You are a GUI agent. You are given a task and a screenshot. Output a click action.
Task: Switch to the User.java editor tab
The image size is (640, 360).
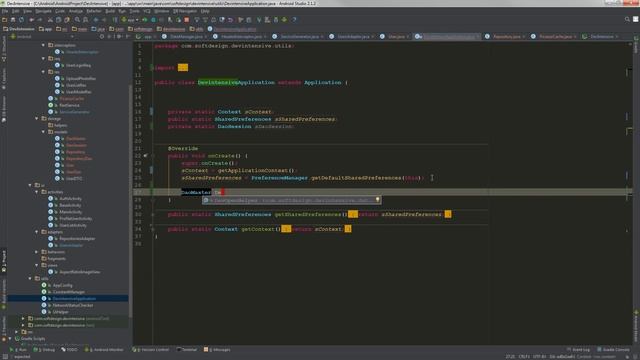coord(395,37)
